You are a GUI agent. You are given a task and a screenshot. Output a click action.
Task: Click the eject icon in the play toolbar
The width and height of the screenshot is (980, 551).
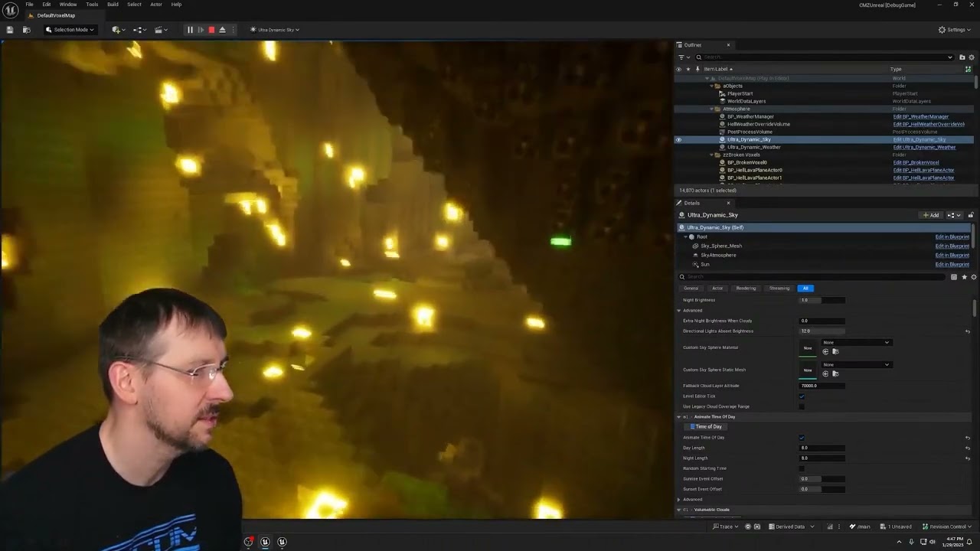pyautogui.click(x=222, y=30)
